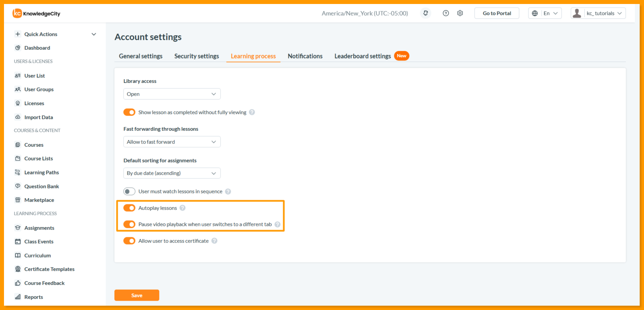The image size is (644, 310).
Task: Click the Class Events calendar icon
Action: click(18, 241)
